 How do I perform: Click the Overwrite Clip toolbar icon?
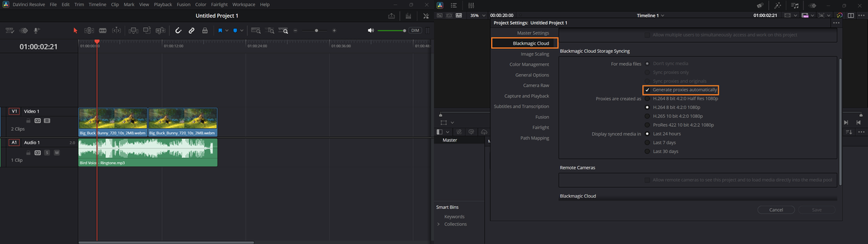point(146,30)
